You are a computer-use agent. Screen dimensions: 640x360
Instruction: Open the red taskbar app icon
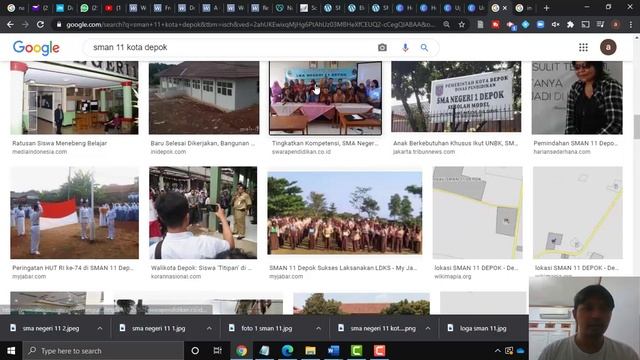coord(379,351)
